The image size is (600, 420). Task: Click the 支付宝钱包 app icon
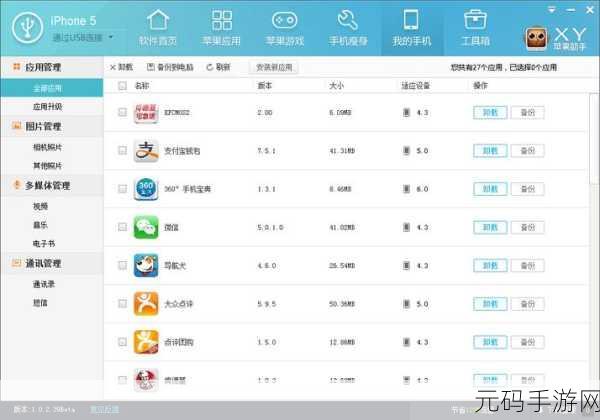(146, 151)
